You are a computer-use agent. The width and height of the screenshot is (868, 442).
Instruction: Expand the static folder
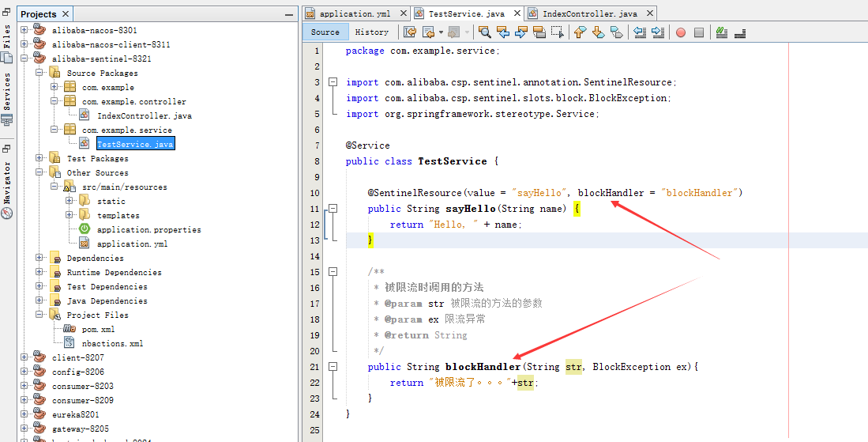(x=70, y=201)
